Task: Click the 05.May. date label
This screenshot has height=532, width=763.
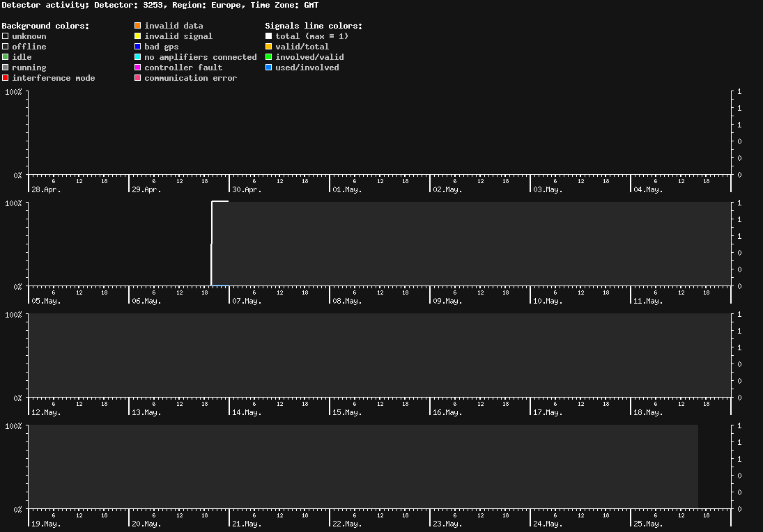Action: (x=46, y=301)
